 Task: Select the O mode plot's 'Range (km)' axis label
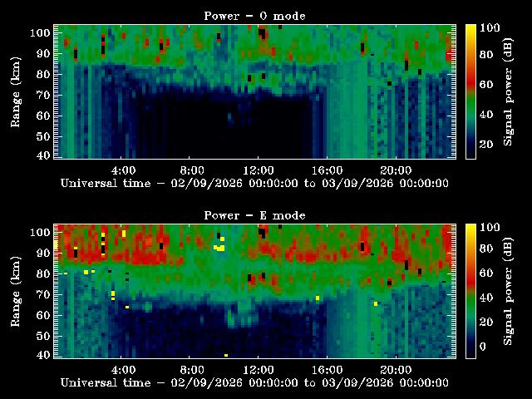click(16, 92)
